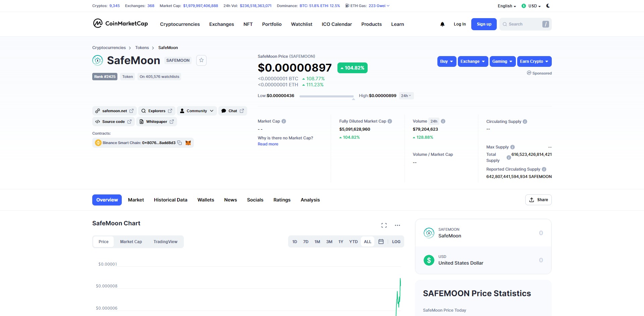Click the Total Supply info icon
This screenshot has width=644, height=316.
click(x=509, y=157)
